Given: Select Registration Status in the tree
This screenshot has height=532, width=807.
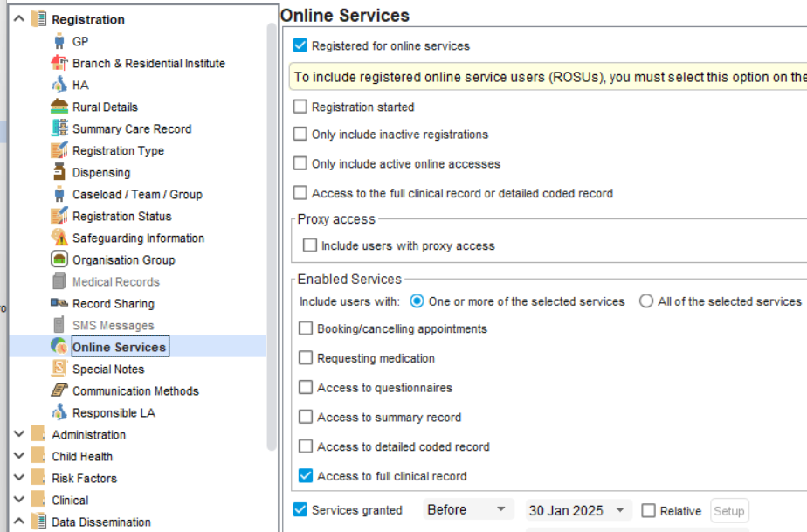Looking at the screenshot, I should point(121,216).
